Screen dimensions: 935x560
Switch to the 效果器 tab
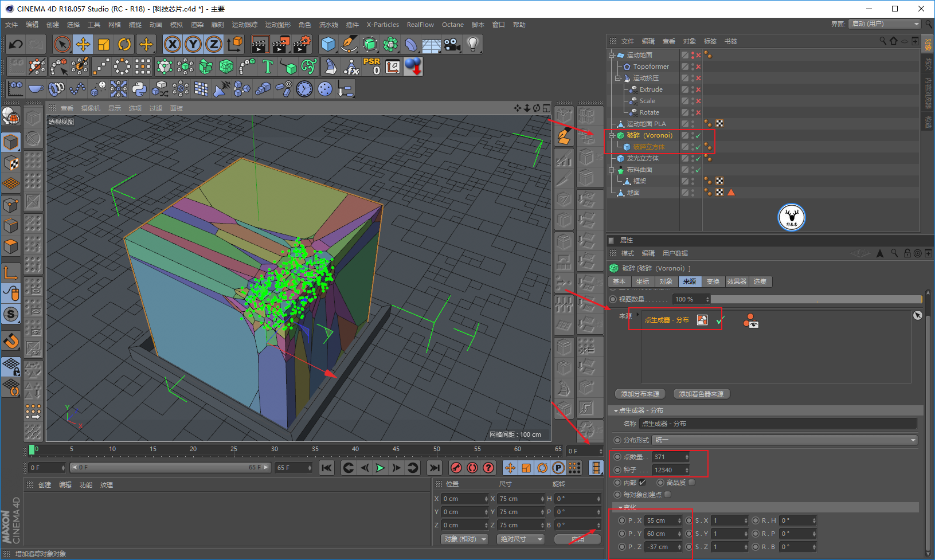coord(737,281)
